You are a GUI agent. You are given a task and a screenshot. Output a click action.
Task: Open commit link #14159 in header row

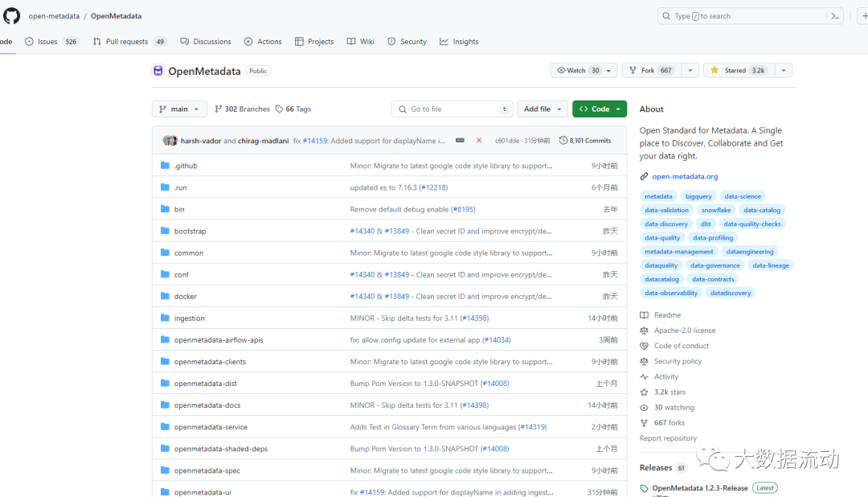[x=315, y=141]
